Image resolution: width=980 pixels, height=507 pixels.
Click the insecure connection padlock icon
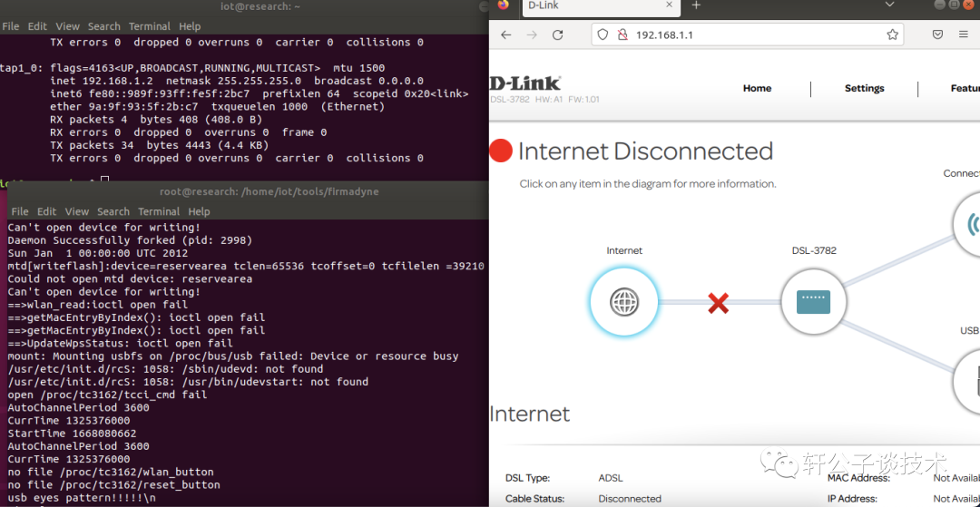click(x=622, y=35)
